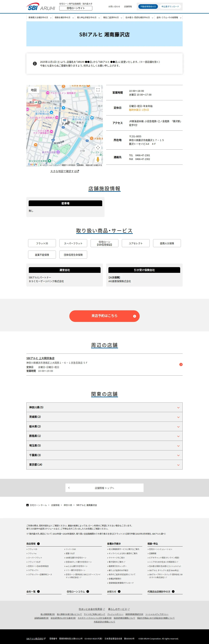
Task: Open footer link 融資実行日カレンダー
Action: tap(118, 566)
